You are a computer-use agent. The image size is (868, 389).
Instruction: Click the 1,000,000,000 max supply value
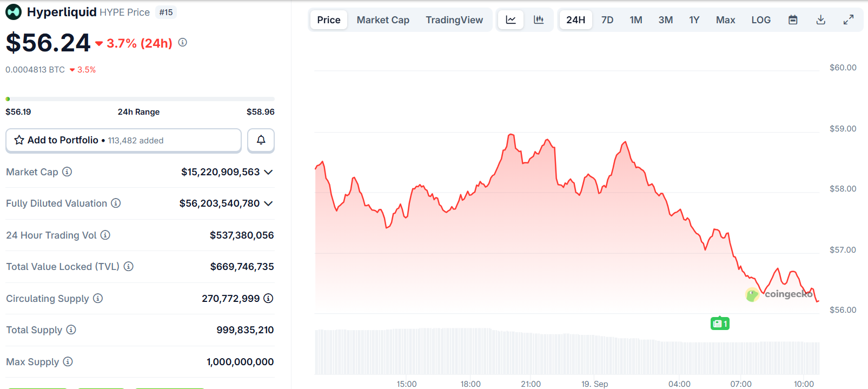pyautogui.click(x=240, y=362)
